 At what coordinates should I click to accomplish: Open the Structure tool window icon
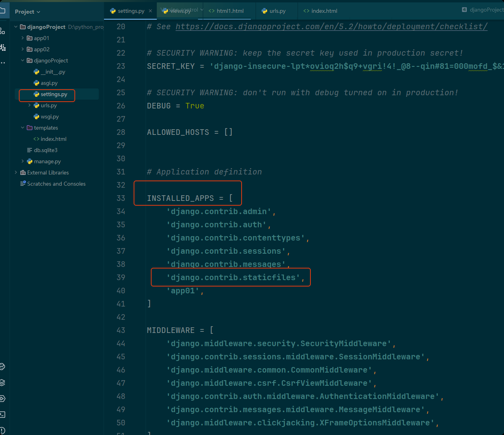click(2, 30)
